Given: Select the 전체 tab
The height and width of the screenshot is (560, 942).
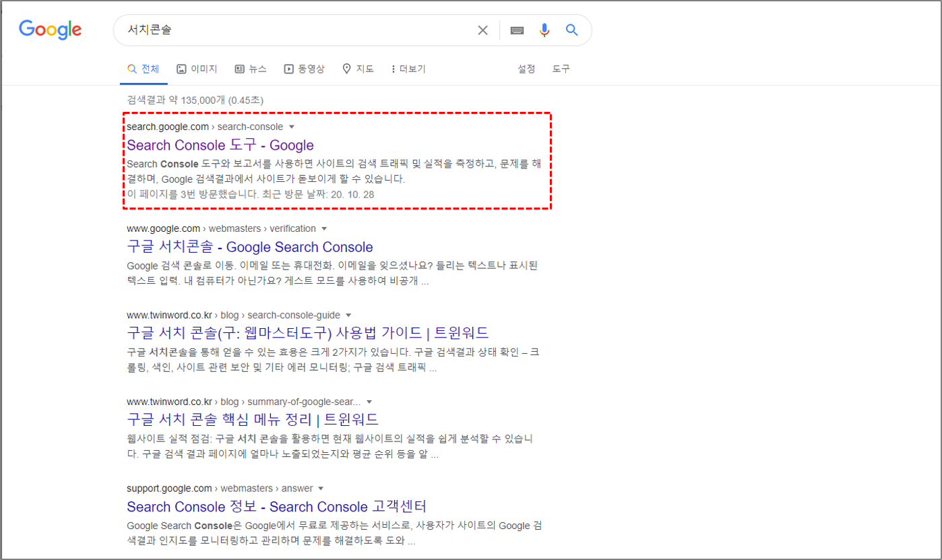Looking at the screenshot, I should pyautogui.click(x=144, y=69).
